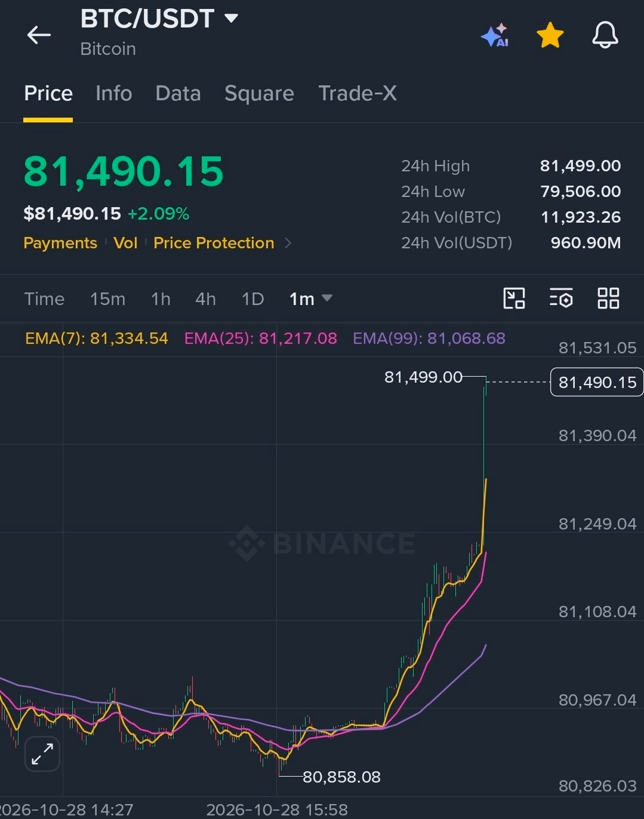Open the Data tab
Viewport: 644px width, 819px height.
click(x=178, y=94)
